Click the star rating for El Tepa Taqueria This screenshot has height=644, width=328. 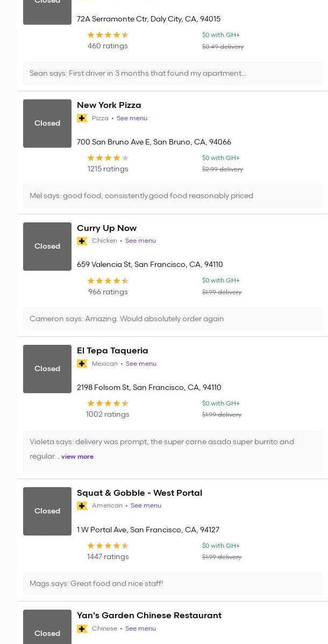click(x=108, y=403)
